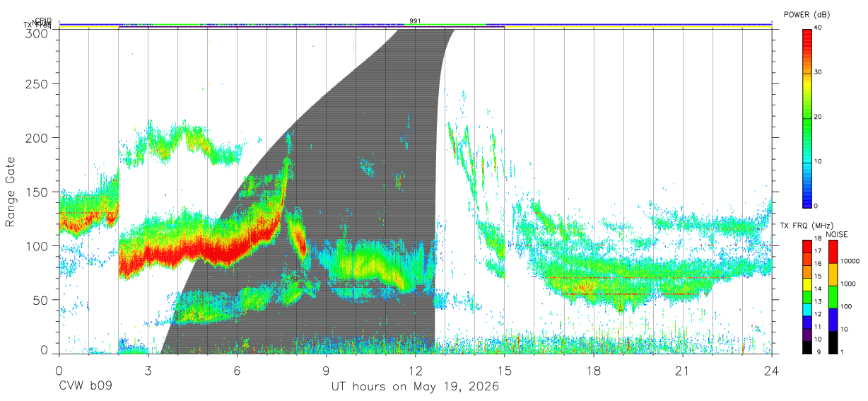Click the NOISE legend title
The width and height of the screenshot is (868, 401).
[836, 234]
